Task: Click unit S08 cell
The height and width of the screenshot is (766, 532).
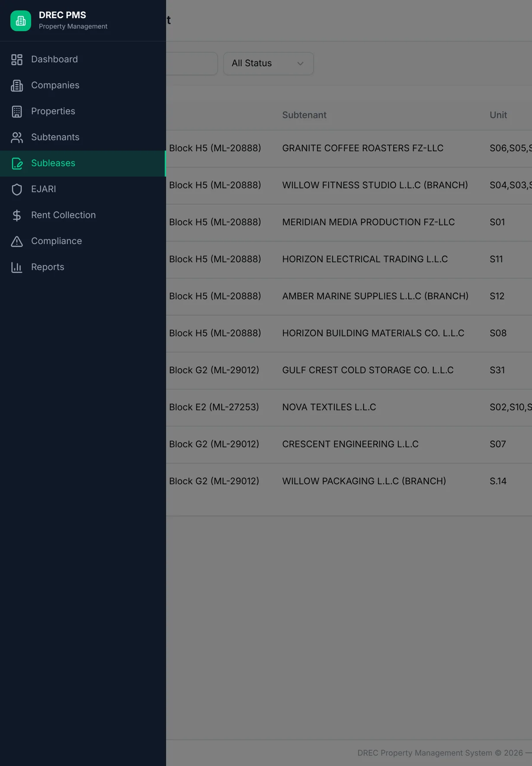Action: click(498, 333)
